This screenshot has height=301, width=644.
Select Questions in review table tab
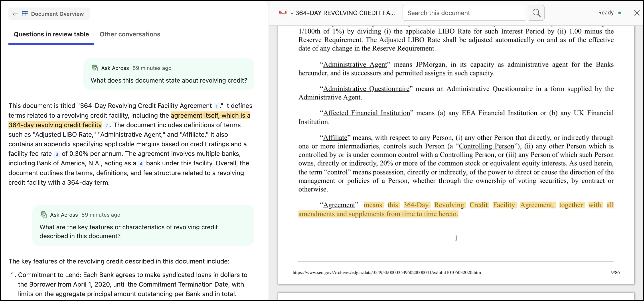(x=51, y=34)
